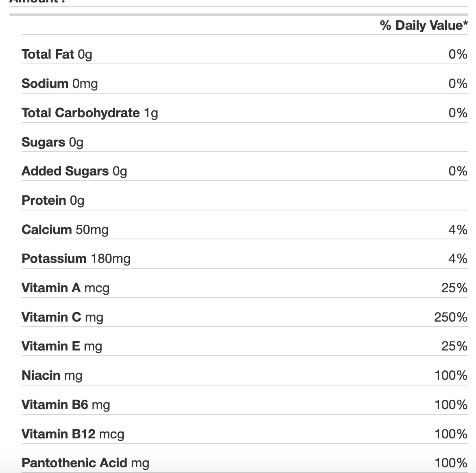
Task: Click the Niacin mg row
Action: tap(245, 375)
